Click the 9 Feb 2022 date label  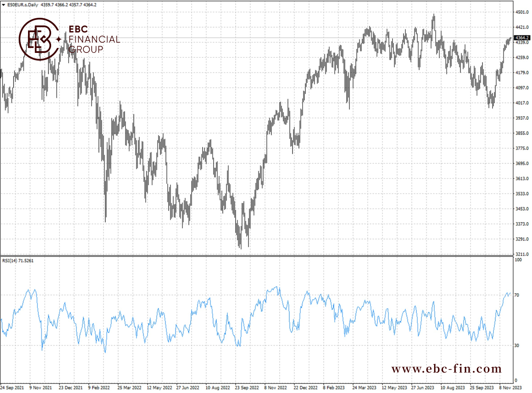tap(99, 388)
